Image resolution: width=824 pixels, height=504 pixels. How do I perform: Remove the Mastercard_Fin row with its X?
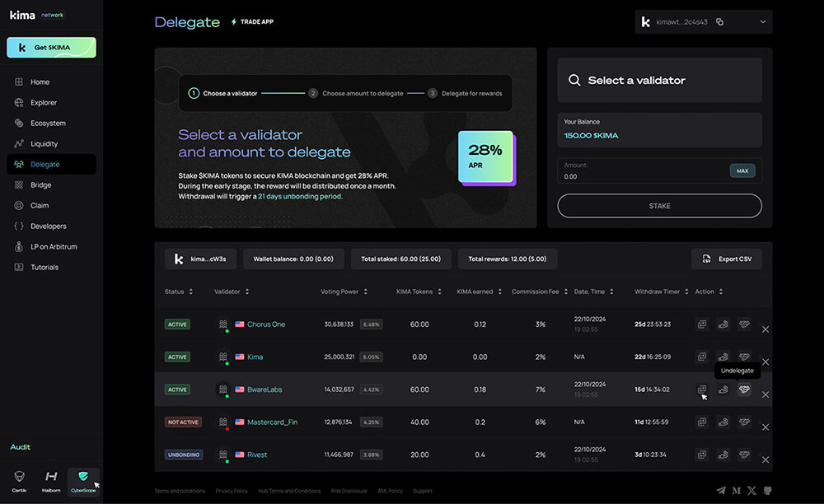point(765,427)
